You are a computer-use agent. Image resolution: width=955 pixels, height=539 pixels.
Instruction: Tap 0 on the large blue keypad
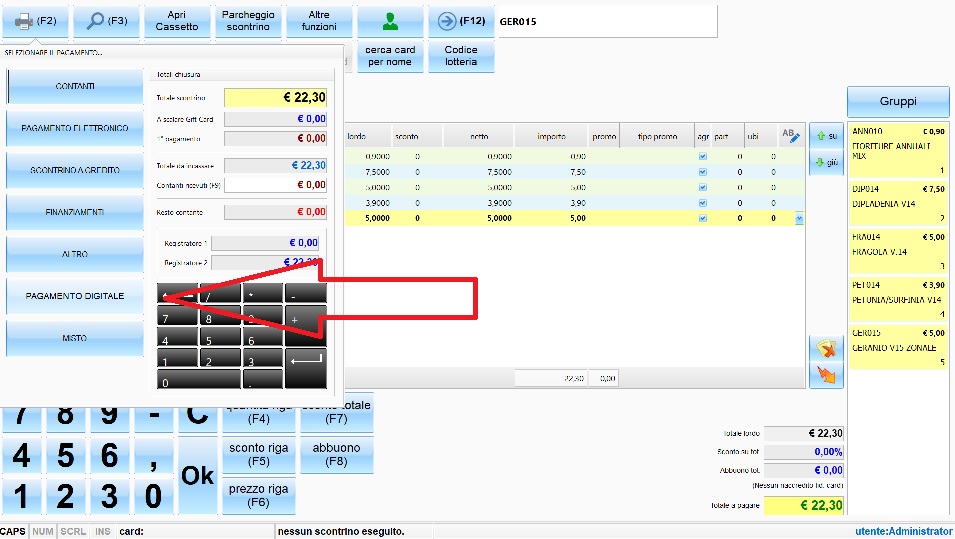[153, 496]
